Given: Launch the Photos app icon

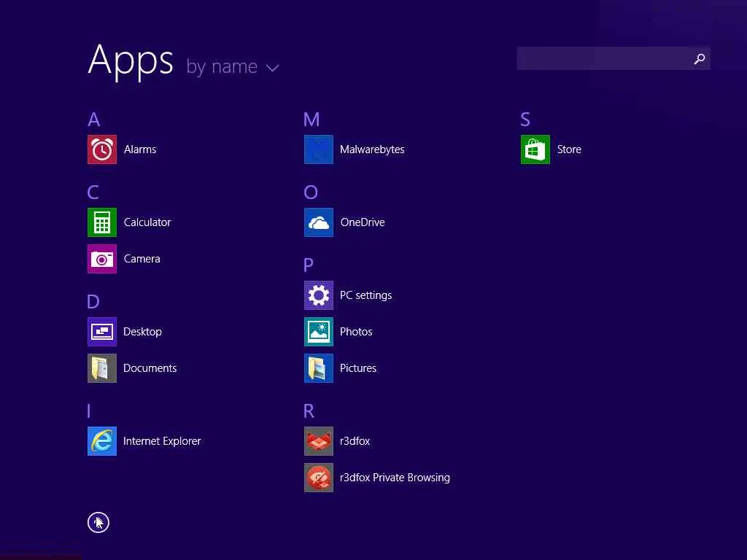Looking at the screenshot, I should click(319, 332).
